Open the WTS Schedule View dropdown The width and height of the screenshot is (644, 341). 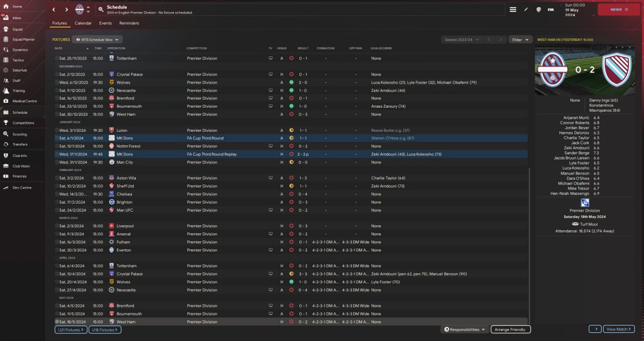pyautogui.click(x=97, y=39)
